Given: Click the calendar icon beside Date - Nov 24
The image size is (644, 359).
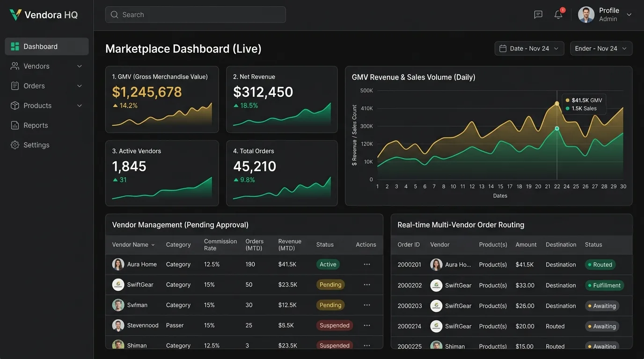Looking at the screenshot, I should (x=503, y=49).
